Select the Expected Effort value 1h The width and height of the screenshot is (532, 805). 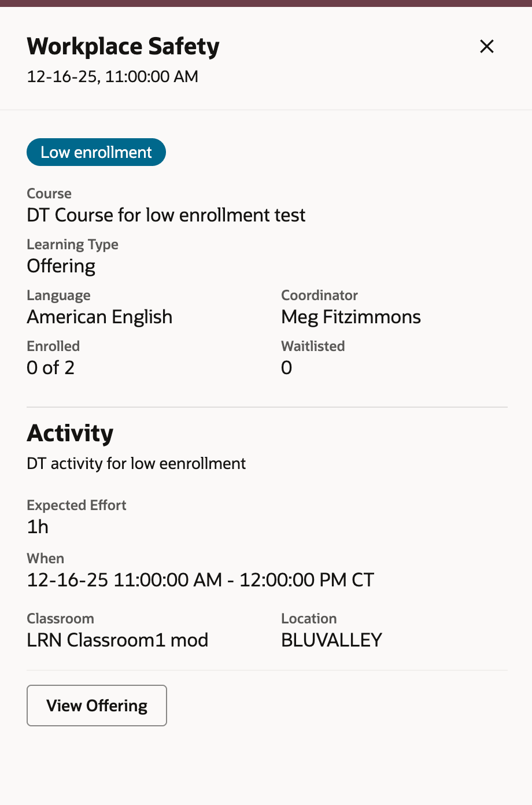click(x=38, y=526)
